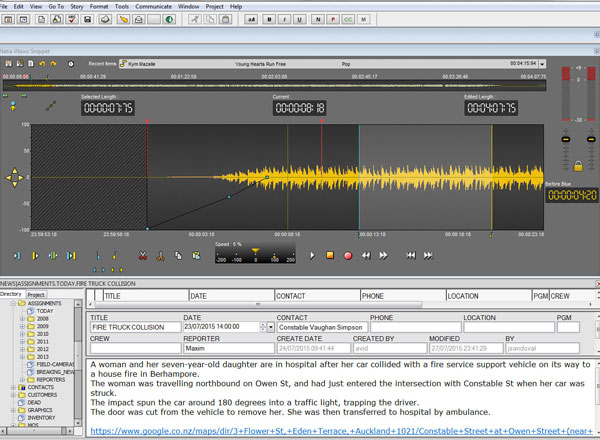Expand the 2010 folder in tree
This screenshot has height=440, width=600.
(x=22, y=334)
